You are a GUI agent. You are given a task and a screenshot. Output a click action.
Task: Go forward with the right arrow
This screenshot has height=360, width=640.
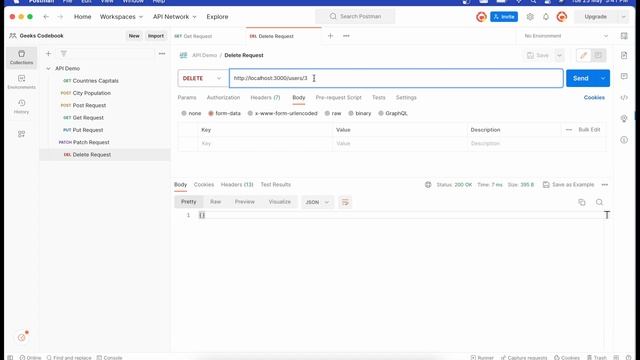60,17
